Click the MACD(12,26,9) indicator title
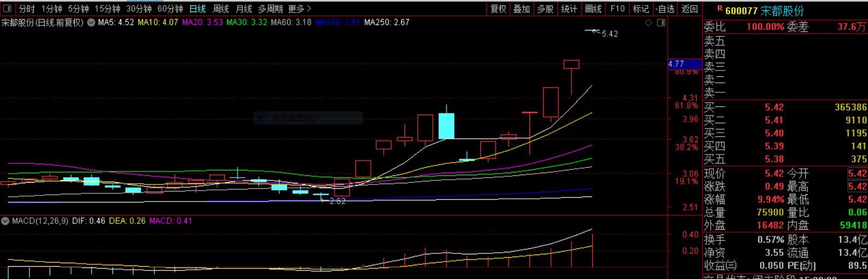868x279 pixels. click(x=40, y=221)
